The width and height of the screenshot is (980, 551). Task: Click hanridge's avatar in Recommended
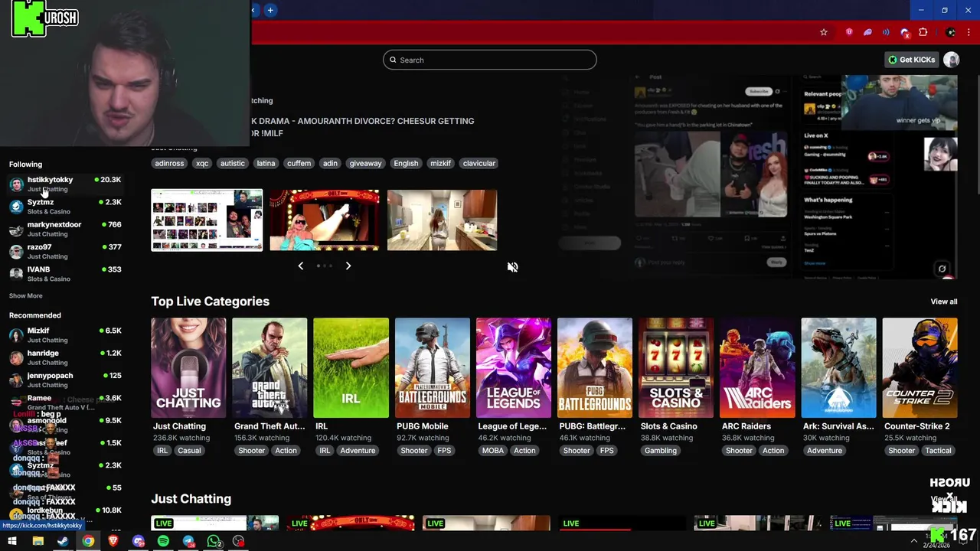point(16,357)
